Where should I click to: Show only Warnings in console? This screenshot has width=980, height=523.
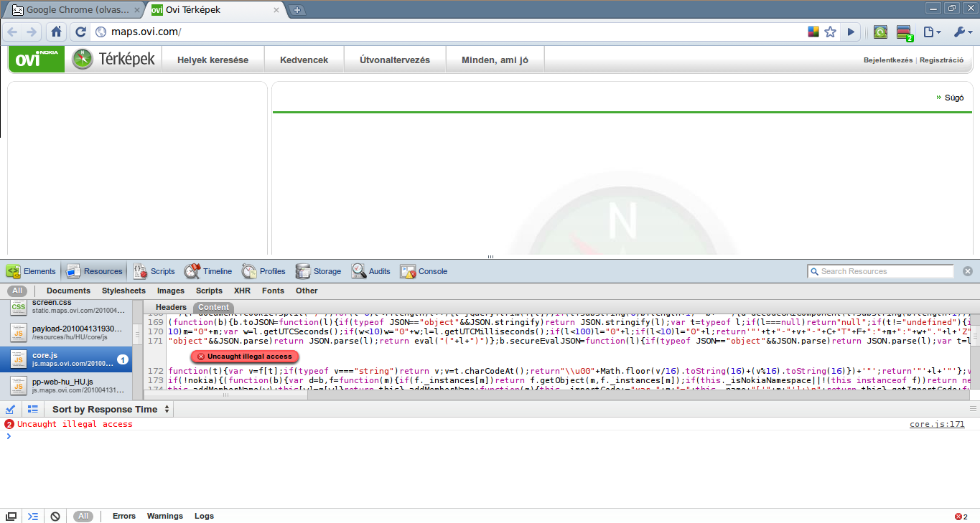click(165, 516)
